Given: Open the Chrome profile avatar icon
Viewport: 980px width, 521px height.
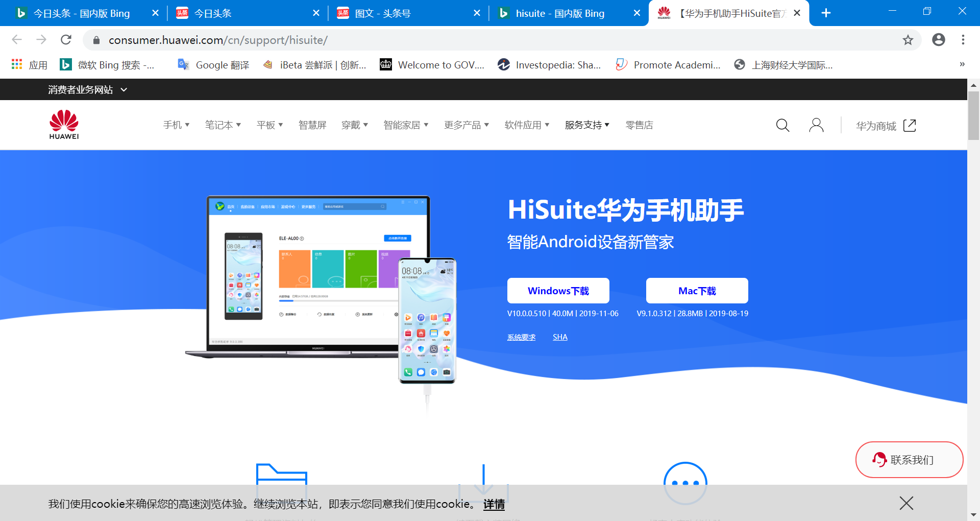Looking at the screenshot, I should [939, 40].
